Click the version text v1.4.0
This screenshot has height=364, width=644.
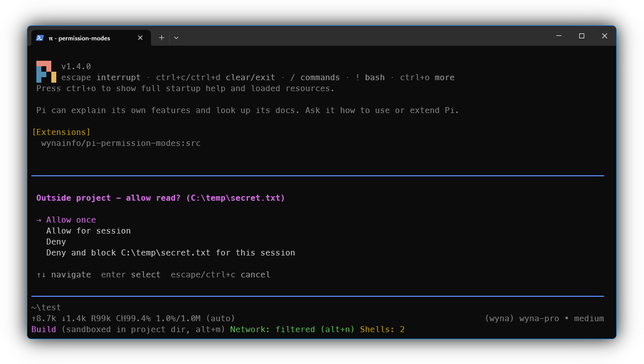(x=76, y=67)
